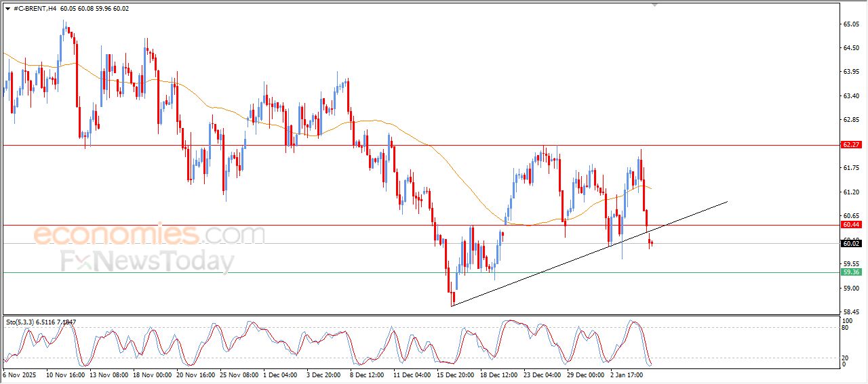This screenshot has width=868, height=384.
Task: Click the red 60.44 price label
Action: click(850, 225)
